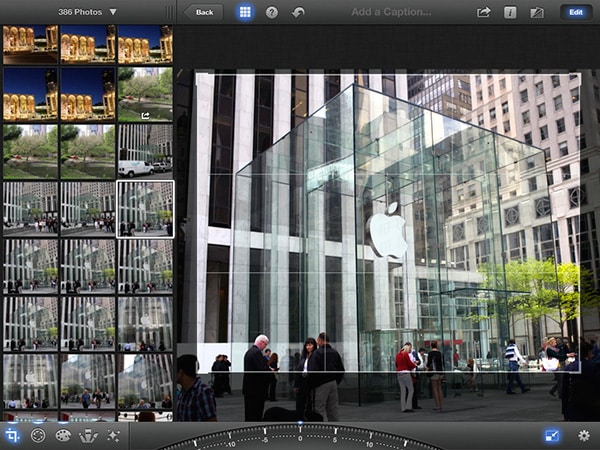Toggle the thumbnail grid view
600x450 pixels.
click(x=245, y=12)
